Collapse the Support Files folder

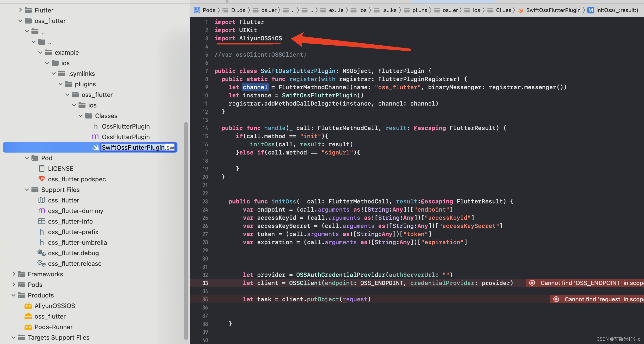(x=27, y=190)
